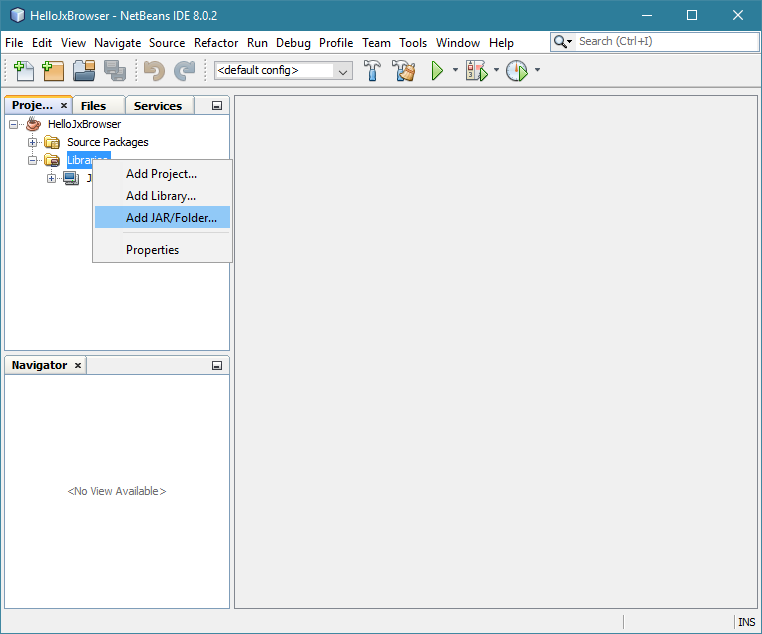This screenshot has width=762, height=634.
Task: Click the Save All toolbar icon
Action: [x=115, y=70]
